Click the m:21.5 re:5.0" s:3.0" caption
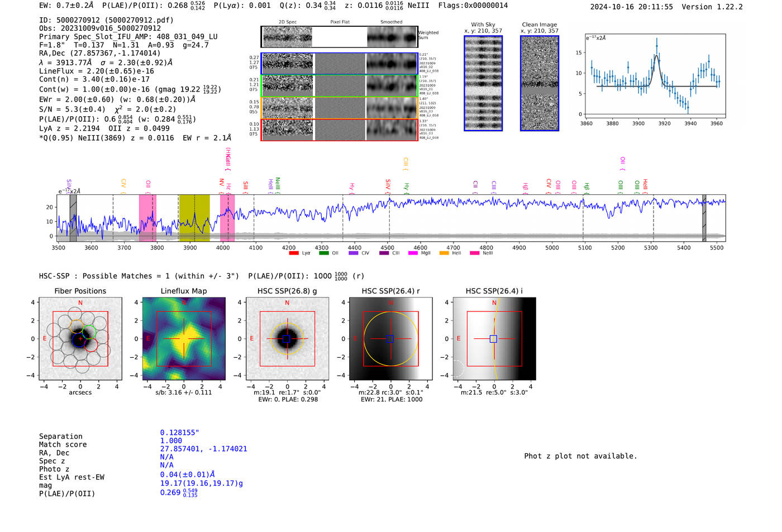 pyautogui.click(x=494, y=392)
